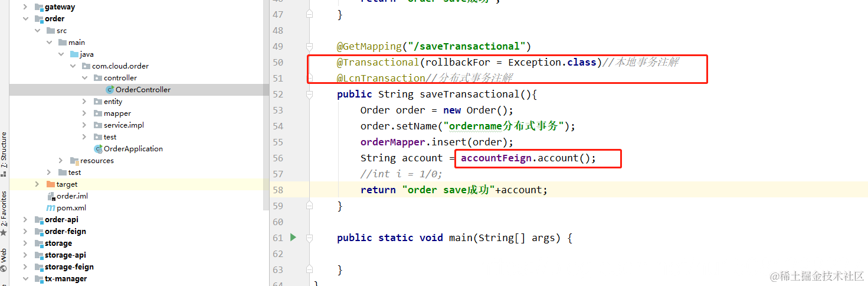Screen dimensions: 868x286
Task: Click the green run arrow beside main method
Action: (x=293, y=238)
